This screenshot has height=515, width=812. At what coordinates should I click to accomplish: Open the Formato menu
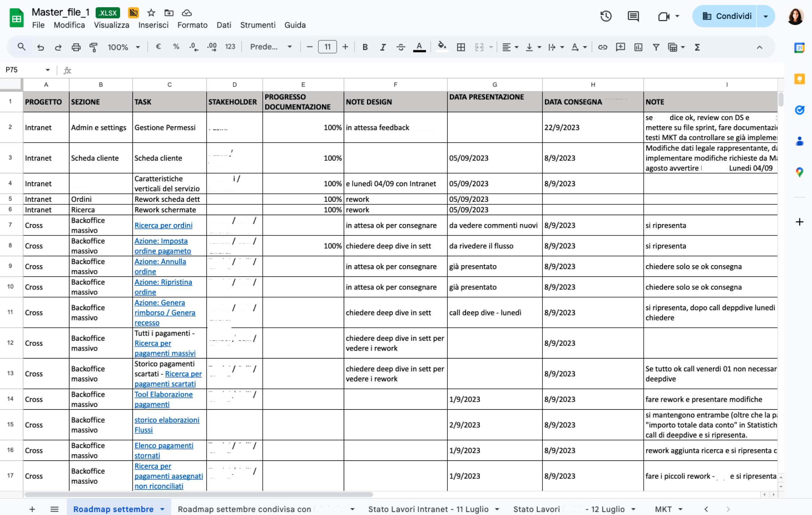192,25
